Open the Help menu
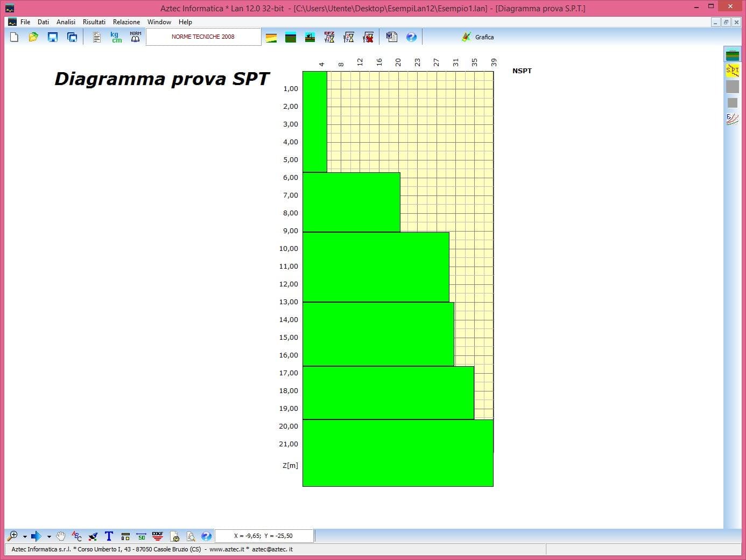Viewport: 746px width, 560px height. pos(185,22)
